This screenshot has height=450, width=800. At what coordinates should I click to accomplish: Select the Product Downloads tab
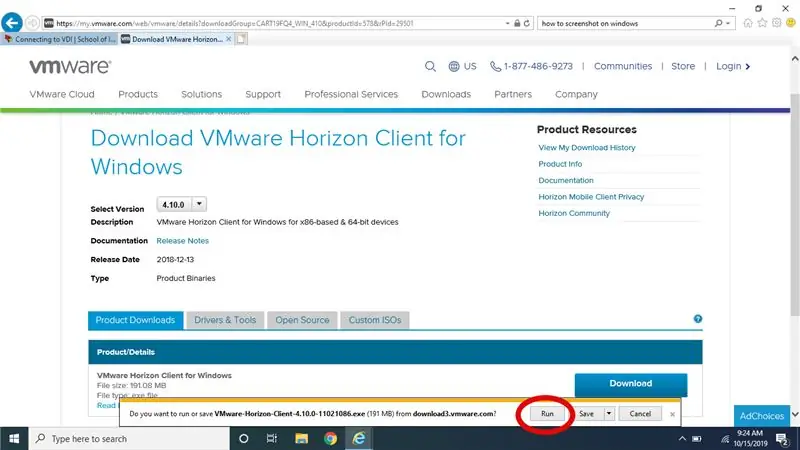pos(135,320)
